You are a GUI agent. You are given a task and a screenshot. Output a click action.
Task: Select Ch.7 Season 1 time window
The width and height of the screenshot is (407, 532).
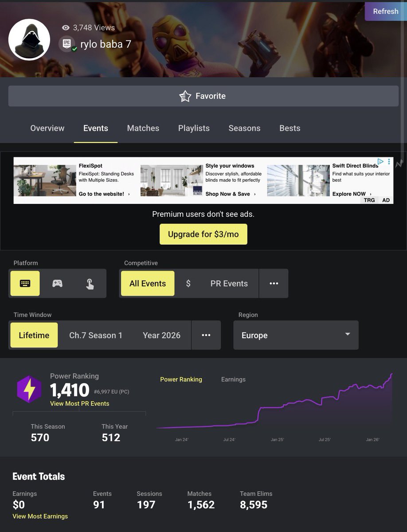[96, 335]
